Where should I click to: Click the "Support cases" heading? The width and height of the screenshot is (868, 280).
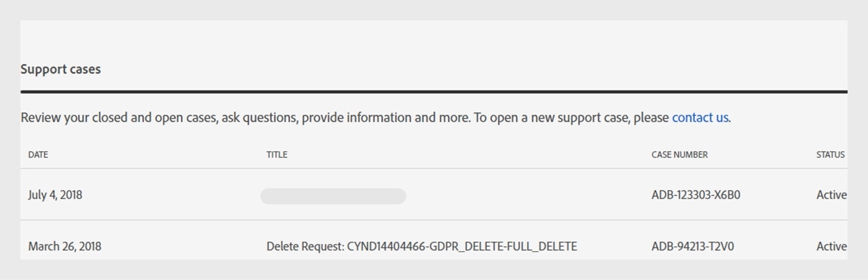[61, 70]
